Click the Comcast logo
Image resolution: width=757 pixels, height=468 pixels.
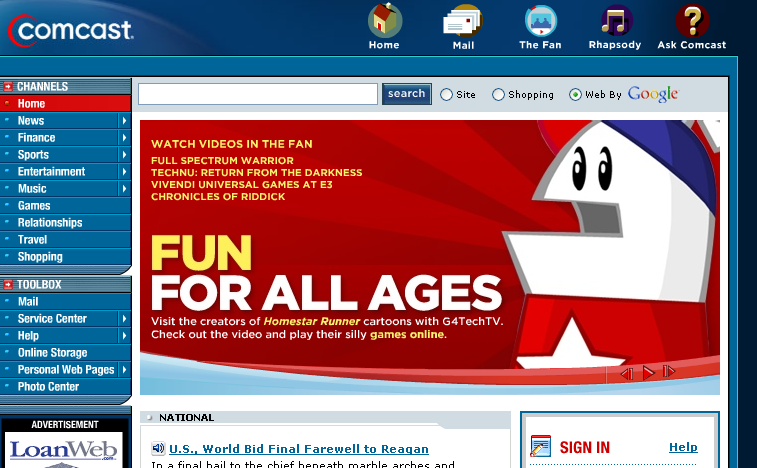70,30
